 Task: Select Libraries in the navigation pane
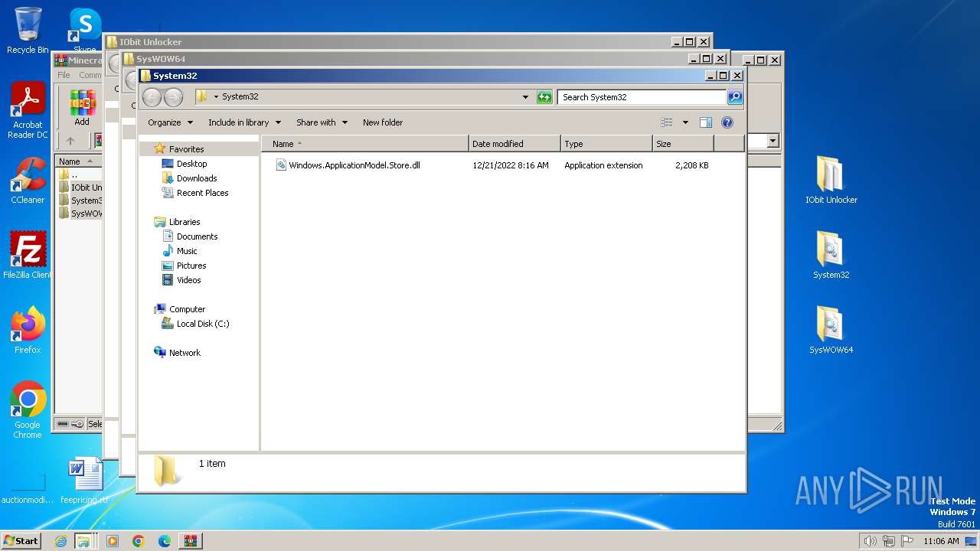(x=185, y=222)
